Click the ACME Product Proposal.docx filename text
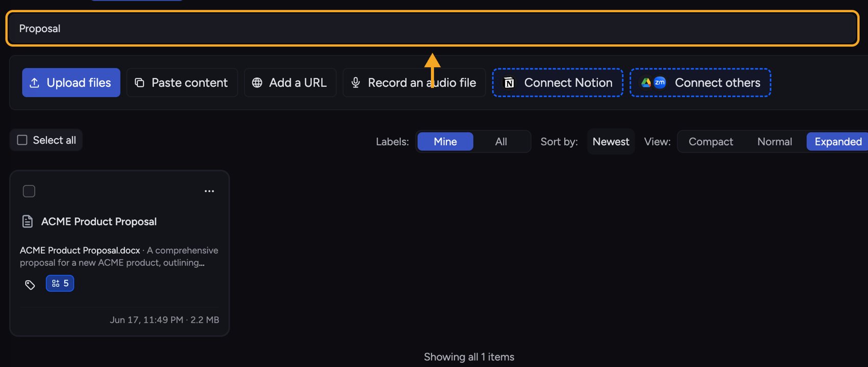868x367 pixels. coord(80,250)
